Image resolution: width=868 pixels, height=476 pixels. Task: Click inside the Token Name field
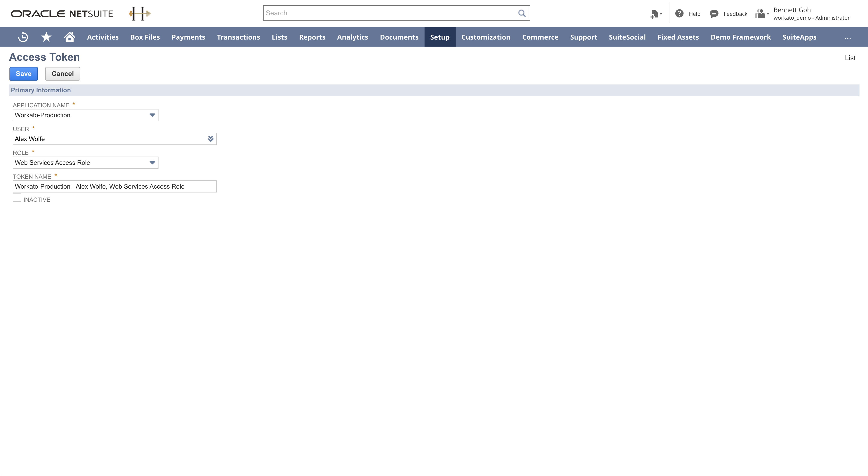(x=114, y=186)
